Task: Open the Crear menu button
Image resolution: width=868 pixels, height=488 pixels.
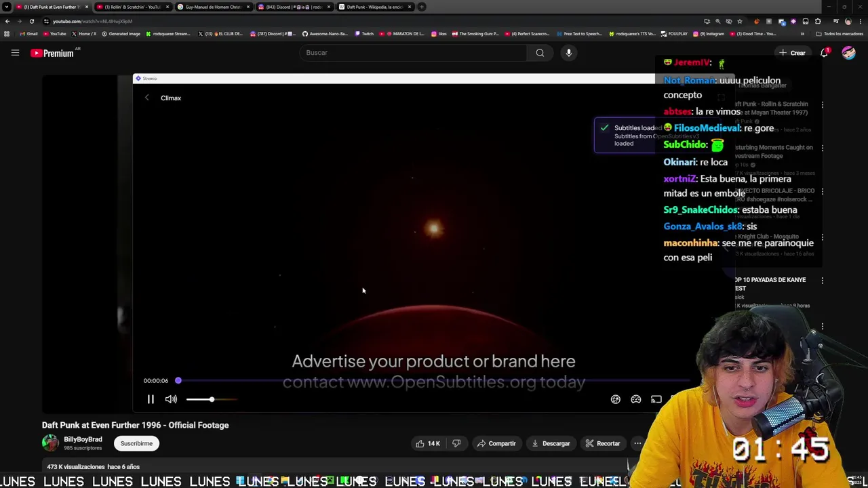Action: click(x=792, y=53)
